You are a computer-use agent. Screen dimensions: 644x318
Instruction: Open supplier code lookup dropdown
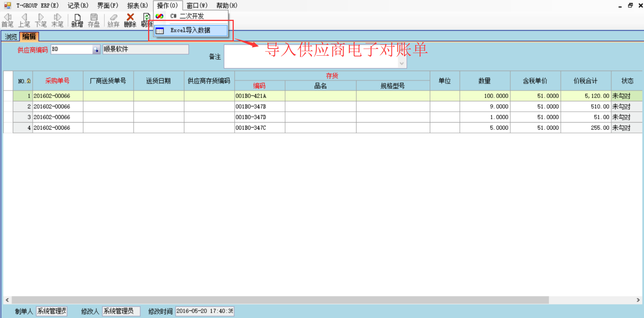(x=96, y=50)
